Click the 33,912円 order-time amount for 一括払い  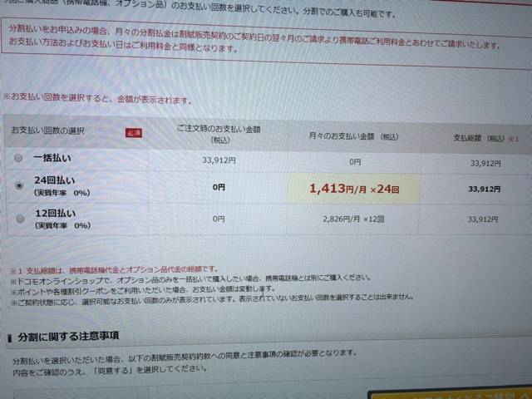tap(219, 160)
